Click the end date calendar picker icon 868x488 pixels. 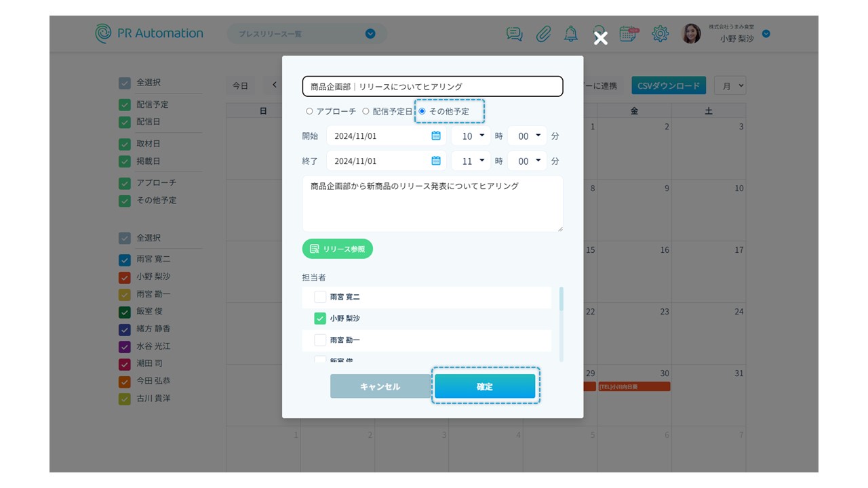click(436, 161)
